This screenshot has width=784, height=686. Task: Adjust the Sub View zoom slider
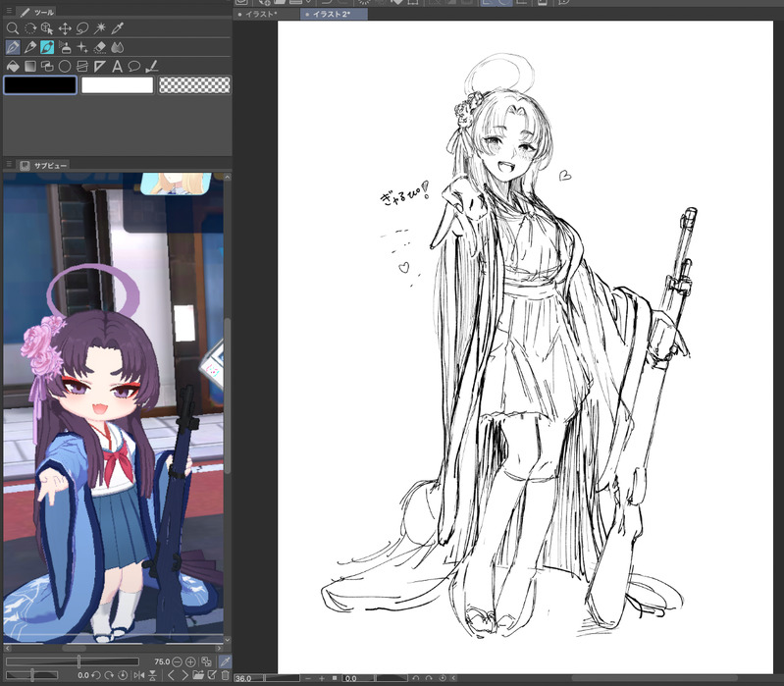pyautogui.click(x=73, y=661)
